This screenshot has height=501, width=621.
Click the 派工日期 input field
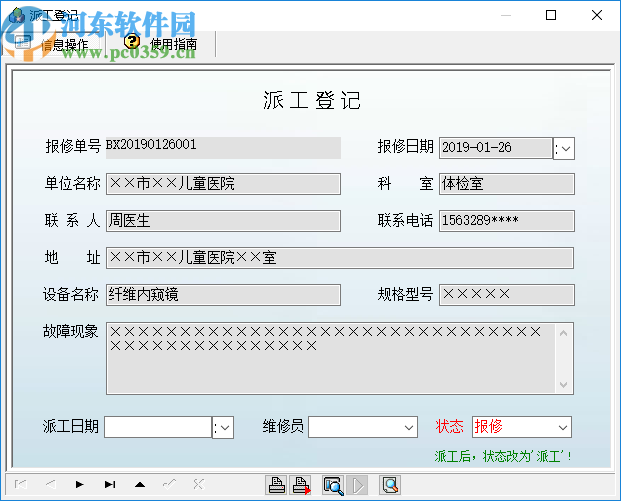point(158,427)
